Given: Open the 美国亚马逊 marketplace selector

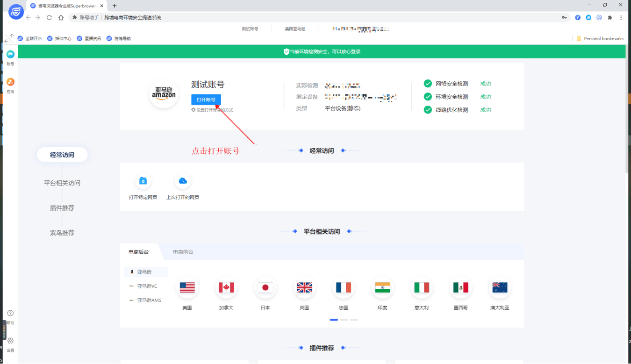Looking at the screenshot, I should click(x=295, y=28).
